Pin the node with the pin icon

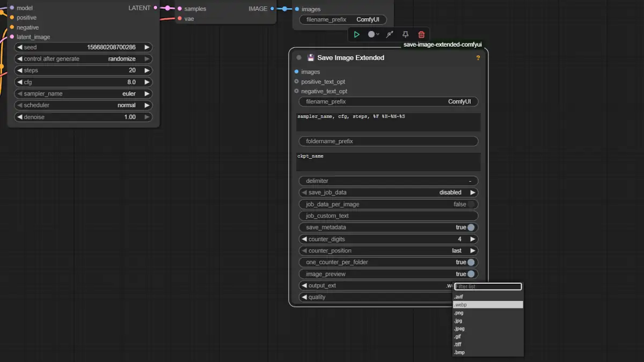click(406, 34)
